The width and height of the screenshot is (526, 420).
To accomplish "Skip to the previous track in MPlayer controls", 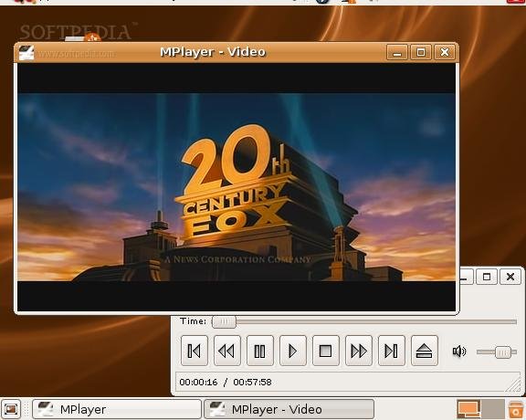I will pyautogui.click(x=195, y=351).
